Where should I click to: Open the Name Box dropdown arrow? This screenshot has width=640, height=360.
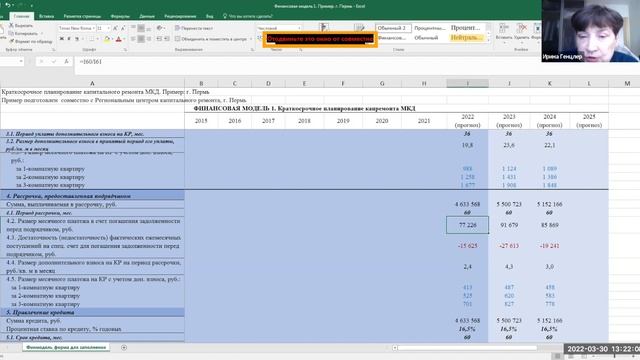click(21, 61)
